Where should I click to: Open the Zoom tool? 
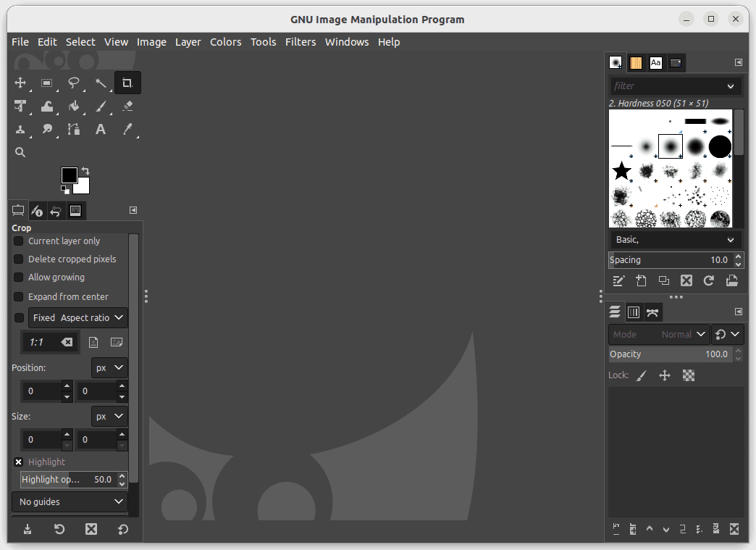coord(20,152)
